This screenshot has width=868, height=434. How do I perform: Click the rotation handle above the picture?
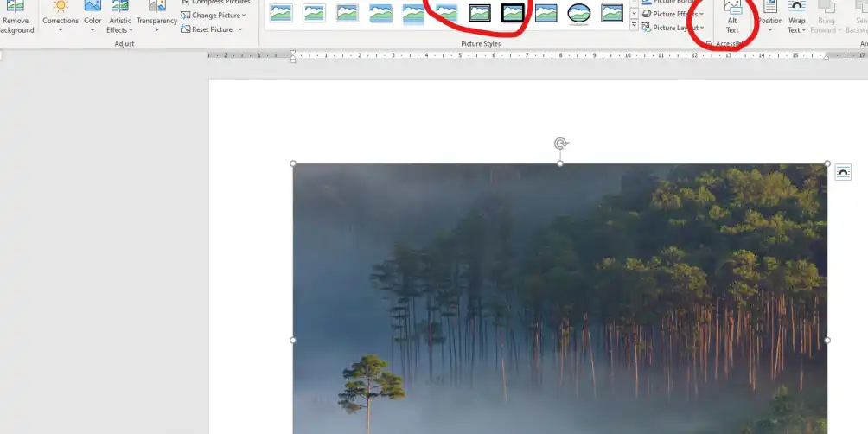point(561,144)
